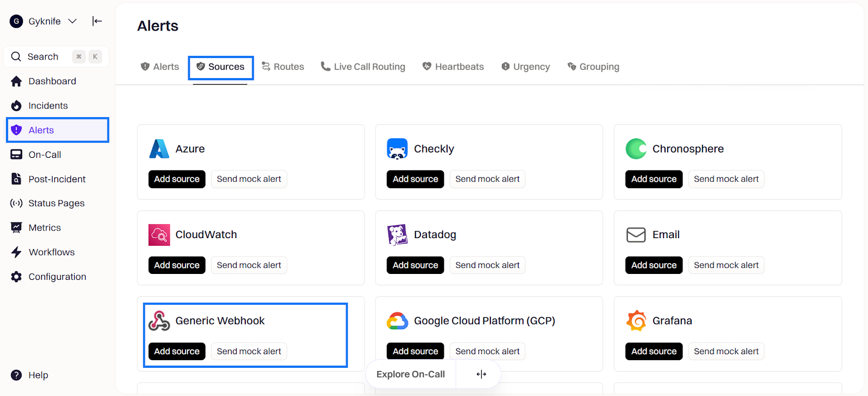Click the expand arrows icon beside Explore On-Call
Screen dimensions: 868x396
click(481, 374)
